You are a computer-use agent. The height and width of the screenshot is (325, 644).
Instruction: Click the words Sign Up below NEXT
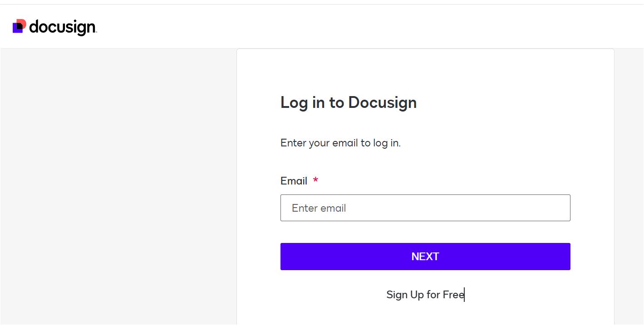[405, 295]
